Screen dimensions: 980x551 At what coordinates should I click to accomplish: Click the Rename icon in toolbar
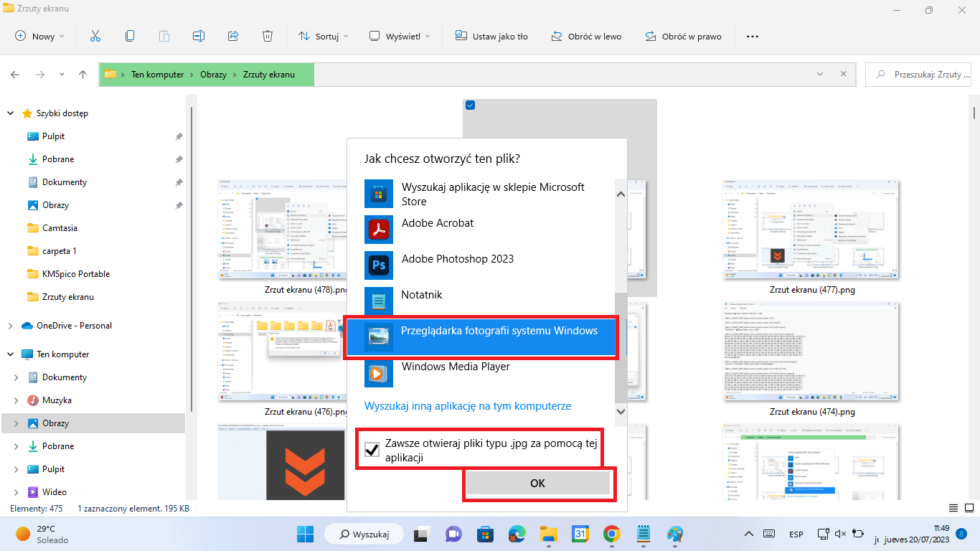coord(199,36)
